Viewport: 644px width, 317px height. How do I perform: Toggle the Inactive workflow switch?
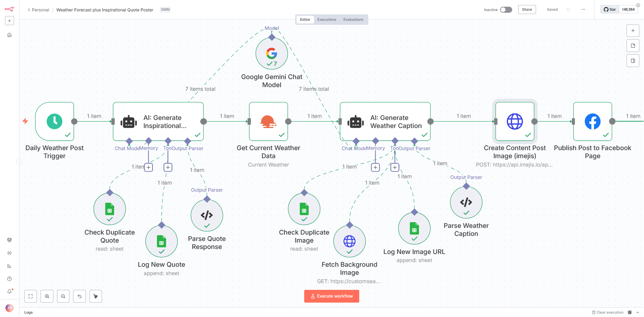(x=506, y=10)
